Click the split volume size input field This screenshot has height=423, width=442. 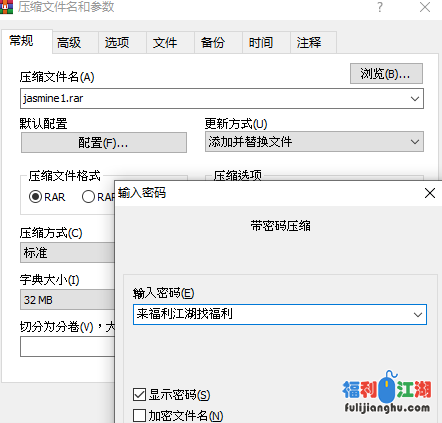(67, 347)
